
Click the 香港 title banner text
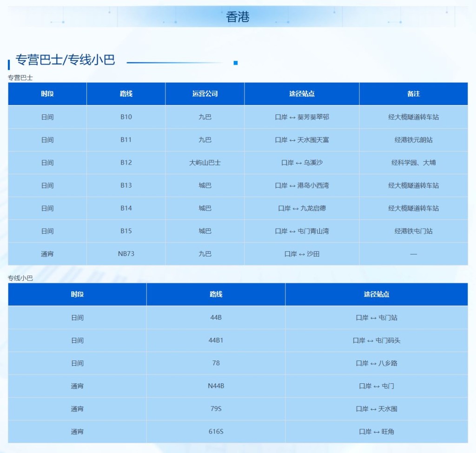click(x=238, y=17)
